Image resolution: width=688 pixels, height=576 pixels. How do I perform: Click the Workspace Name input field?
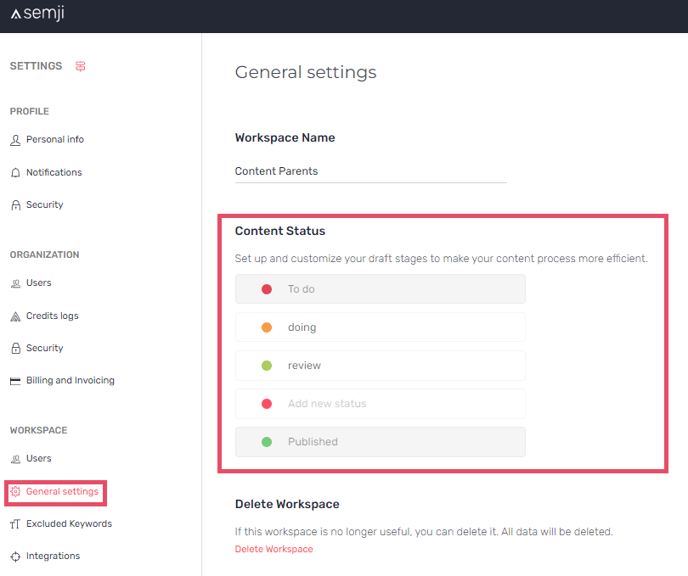(371, 172)
